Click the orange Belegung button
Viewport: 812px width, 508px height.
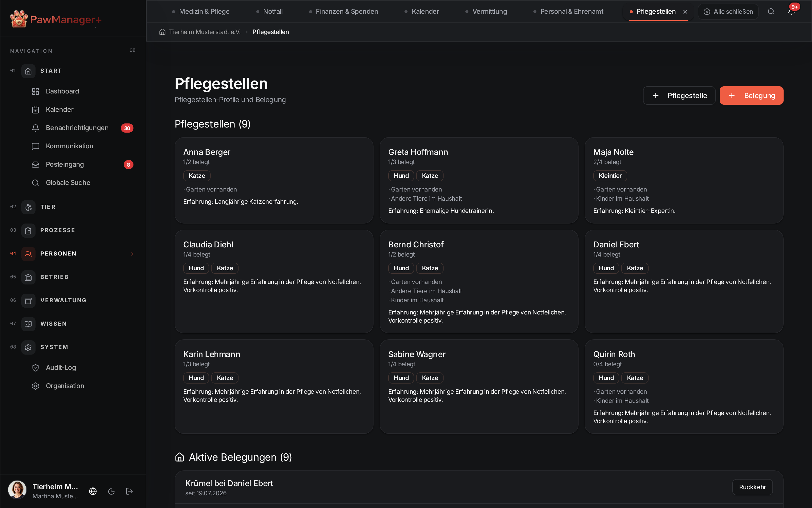(x=751, y=96)
